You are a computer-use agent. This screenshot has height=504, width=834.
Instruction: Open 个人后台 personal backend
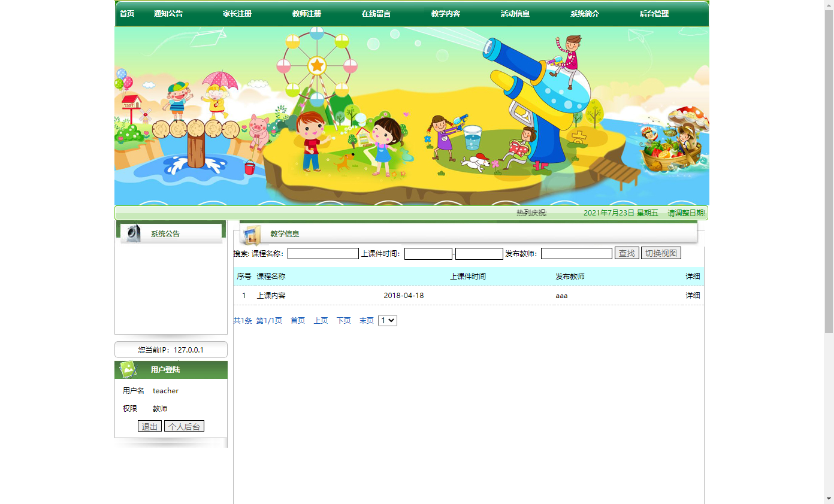click(x=184, y=426)
